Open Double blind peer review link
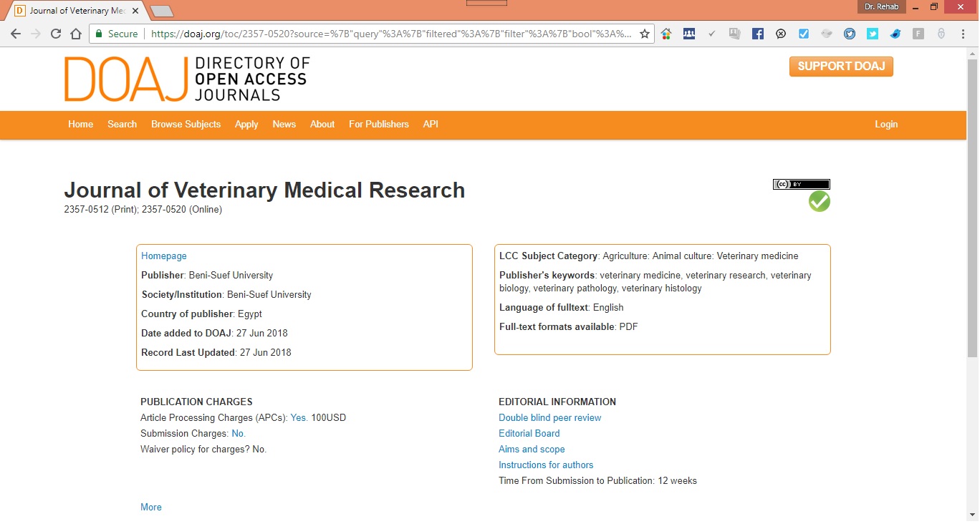 tap(550, 417)
